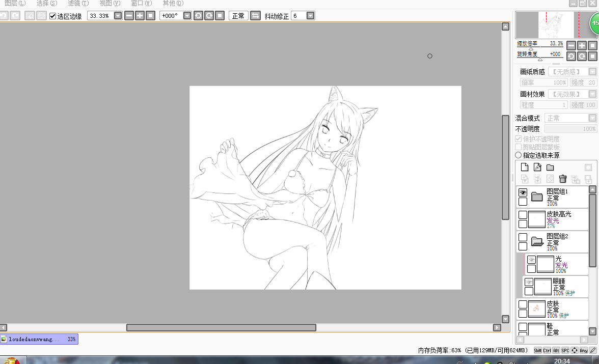Flip the canvas horizontally with the toolbar arrows icon
599x364 pixels.
[x=255, y=16]
